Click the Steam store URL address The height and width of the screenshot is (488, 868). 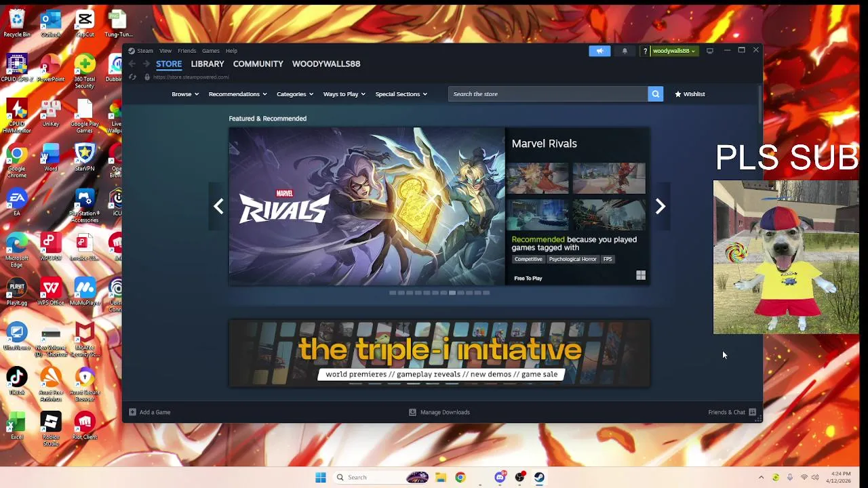pyautogui.click(x=191, y=77)
